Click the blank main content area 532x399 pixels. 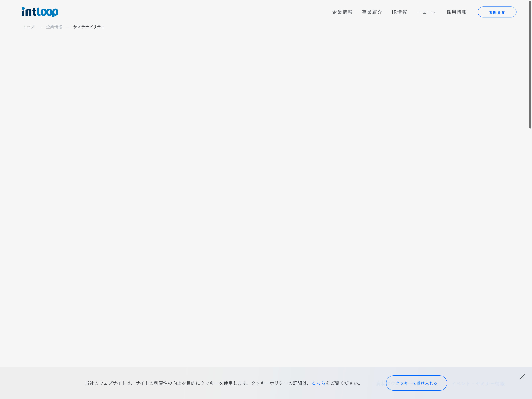tap(265, 192)
